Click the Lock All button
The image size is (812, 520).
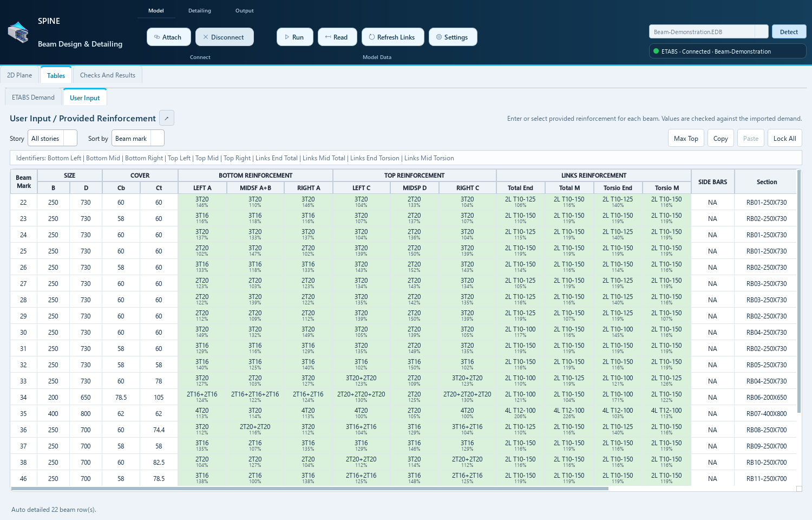click(x=784, y=138)
